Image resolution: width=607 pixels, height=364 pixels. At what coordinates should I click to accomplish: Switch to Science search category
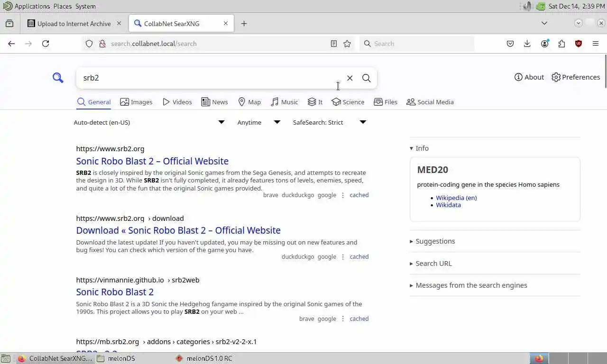(x=348, y=102)
